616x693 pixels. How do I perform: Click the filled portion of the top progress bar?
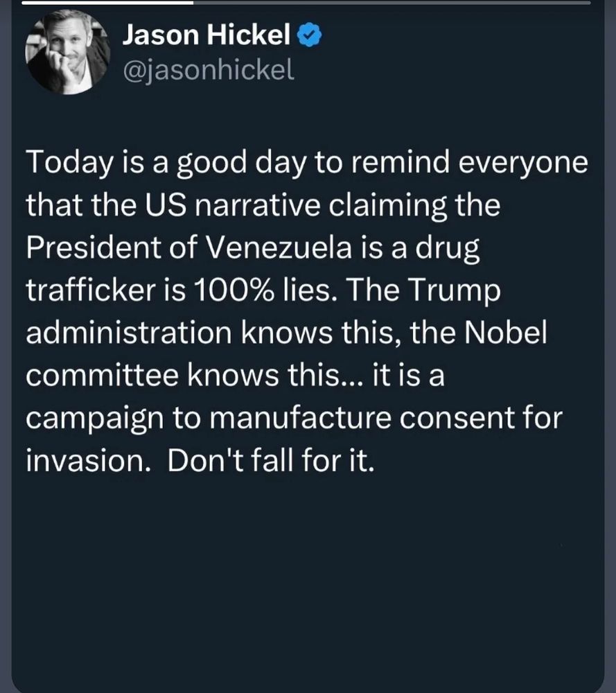pyautogui.click(x=97, y=2)
